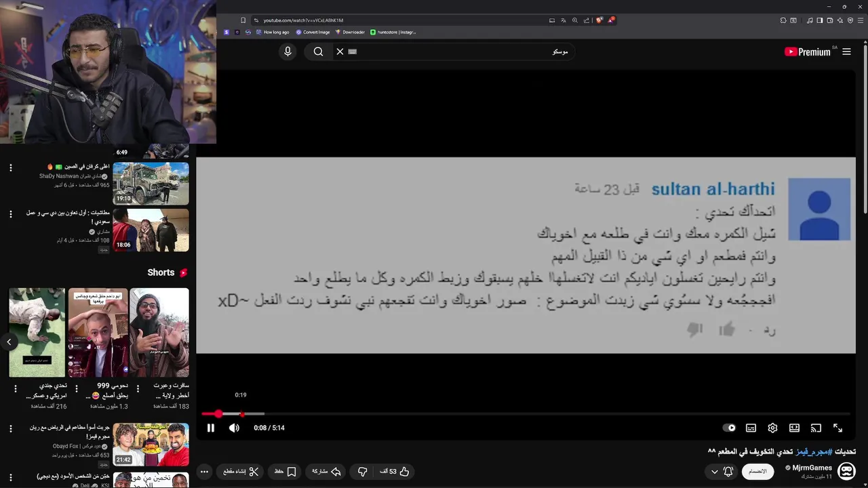Viewport: 868px width, 488px height.
Task: Share page icon in address bar
Action: (587, 20)
